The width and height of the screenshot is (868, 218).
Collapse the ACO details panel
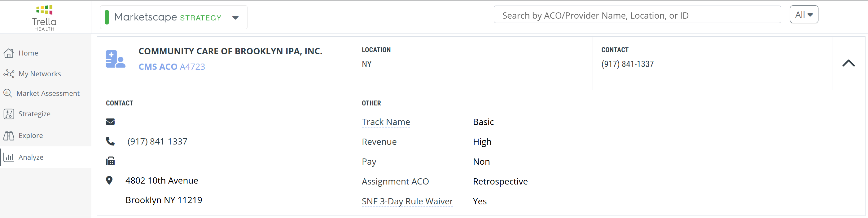tap(848, 63)
